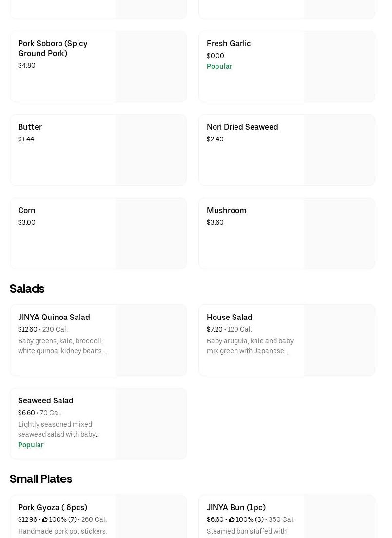Click the Popular label under Fresh Garlic

[x=219, y=66]
